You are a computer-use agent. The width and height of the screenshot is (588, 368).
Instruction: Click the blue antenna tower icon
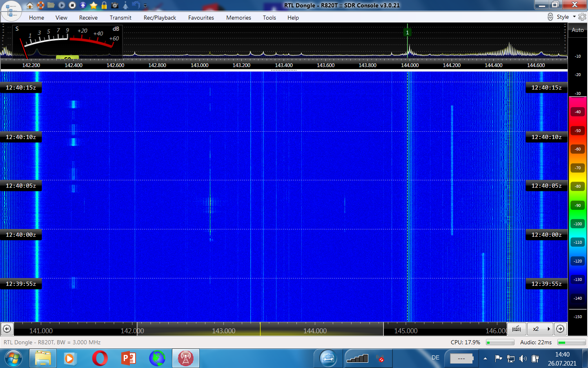click(x=125, y=5)
